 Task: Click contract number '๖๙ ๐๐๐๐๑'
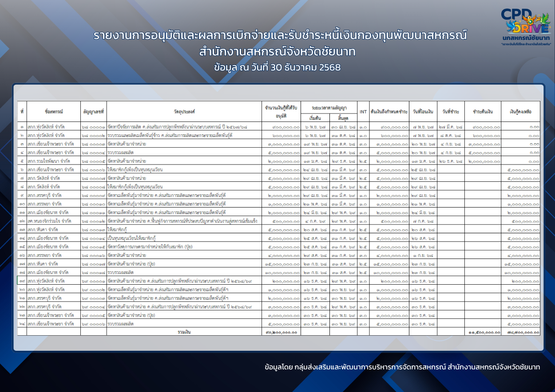pyautogui.click(x=94, y=281)
